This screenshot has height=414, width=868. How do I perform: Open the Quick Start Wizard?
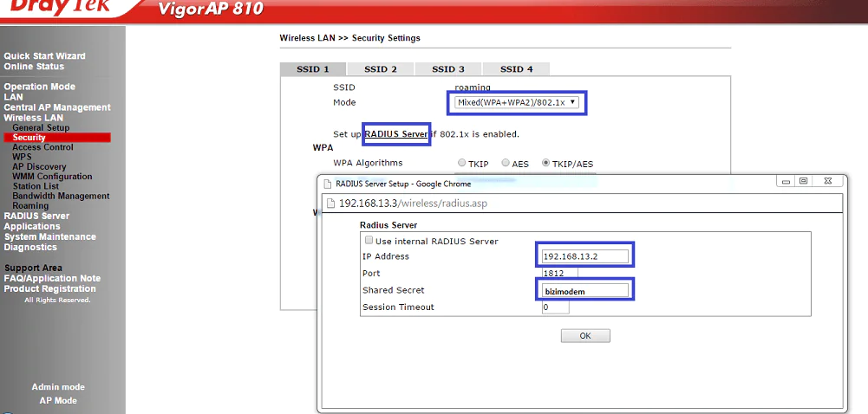(44, 55)
